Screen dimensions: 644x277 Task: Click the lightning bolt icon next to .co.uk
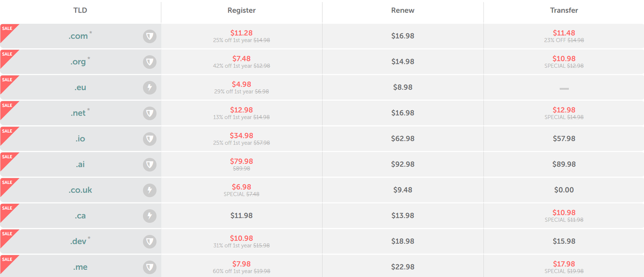pos(150,190)
